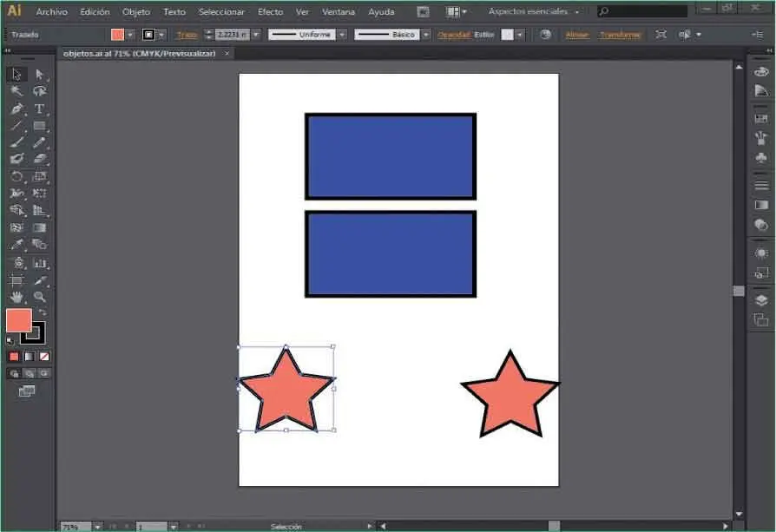The height and width of the screenshot is (532, 776).
Task: Select the Paintbrush tool
Action: coord(16,142)
